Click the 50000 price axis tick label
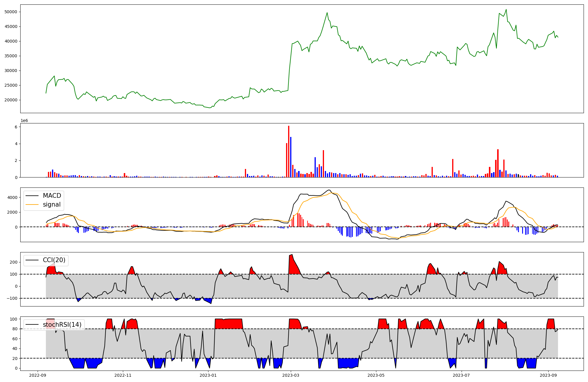 click(11, 12)
